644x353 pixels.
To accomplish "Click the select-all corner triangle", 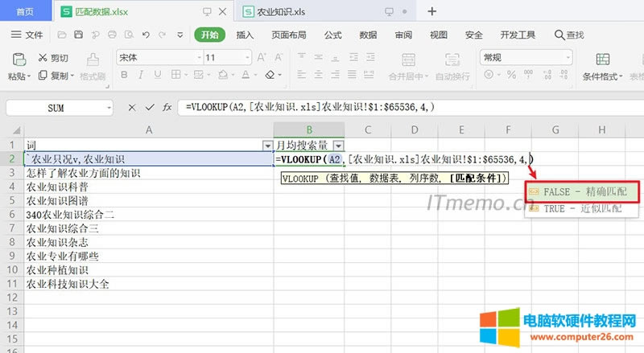I will pos(16,130).
